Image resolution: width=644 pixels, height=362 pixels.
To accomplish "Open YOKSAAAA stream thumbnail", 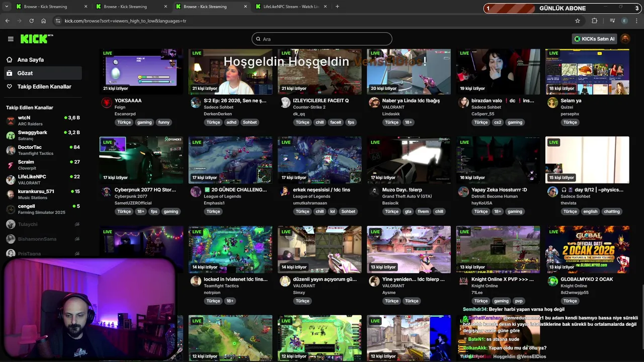I will pos(141,71).
